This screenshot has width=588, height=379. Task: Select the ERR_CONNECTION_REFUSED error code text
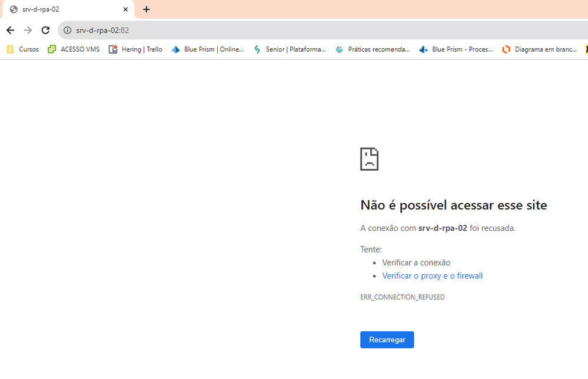pos(403,297)
